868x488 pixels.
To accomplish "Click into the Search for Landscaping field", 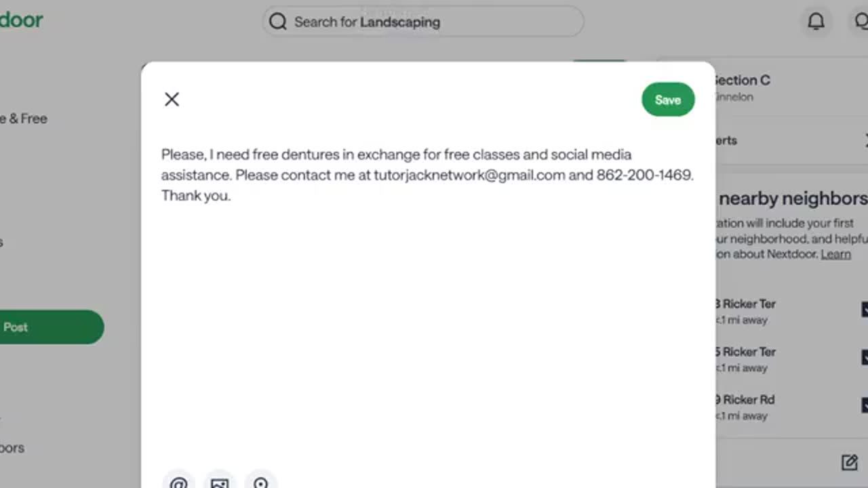I will click(423, 22).
